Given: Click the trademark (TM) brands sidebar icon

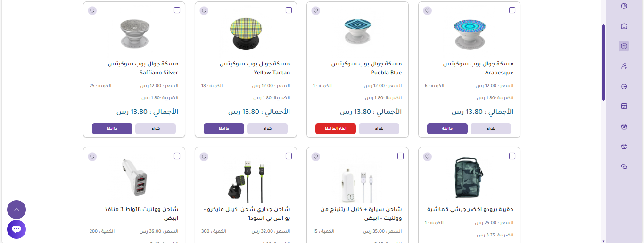Looking at the screenshot, I should (624, 87).
